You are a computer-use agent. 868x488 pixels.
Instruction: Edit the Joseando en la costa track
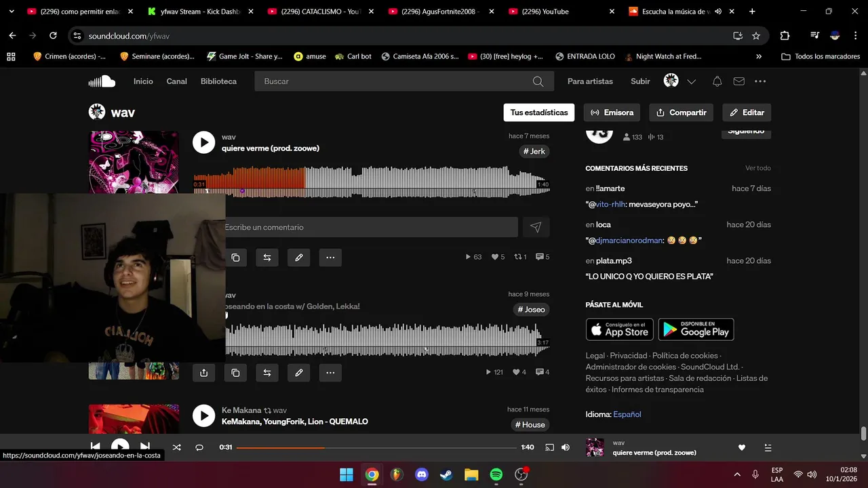point(299,373)
